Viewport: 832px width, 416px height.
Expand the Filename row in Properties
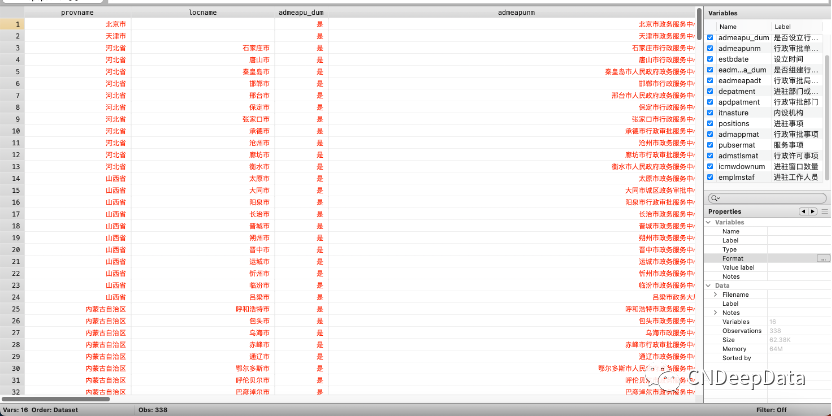click(716, 294)
